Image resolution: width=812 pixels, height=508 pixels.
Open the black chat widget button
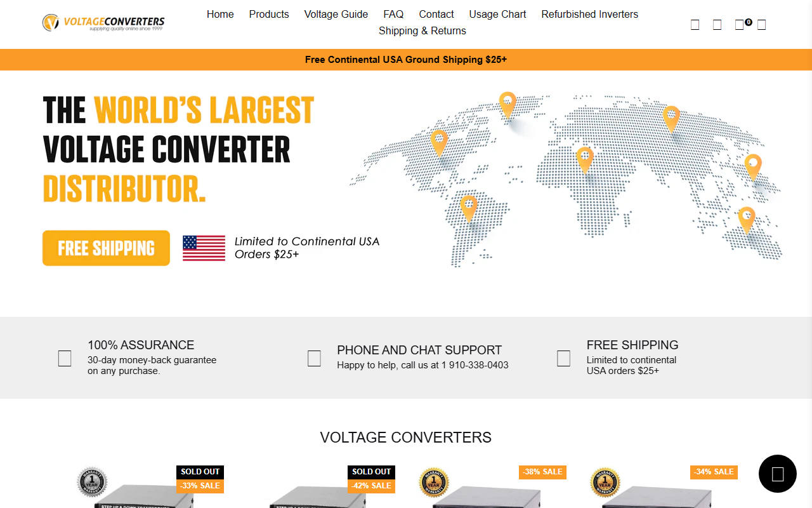778,474
